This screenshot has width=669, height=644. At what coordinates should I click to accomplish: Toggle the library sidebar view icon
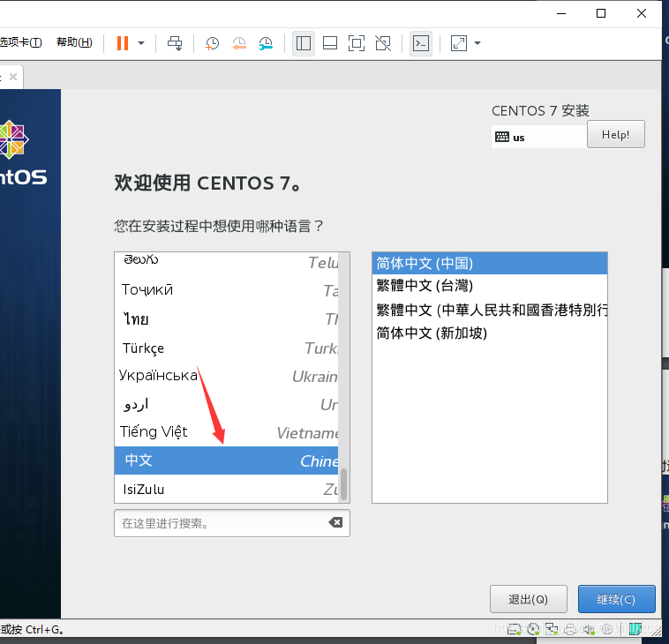tap(304, 43)
